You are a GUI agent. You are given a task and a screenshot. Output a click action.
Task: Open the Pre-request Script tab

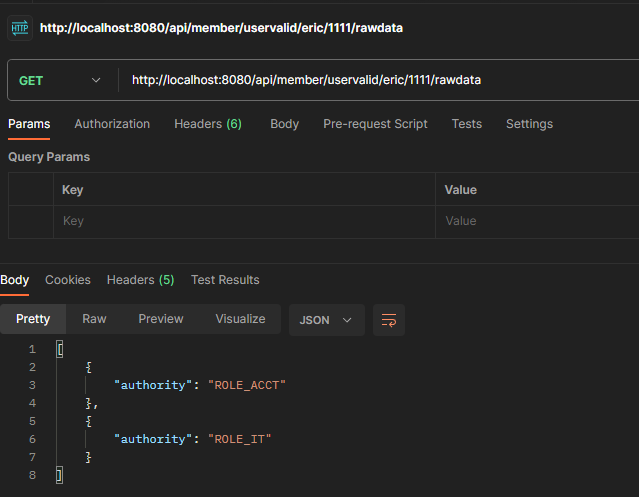tap(375, 124)
